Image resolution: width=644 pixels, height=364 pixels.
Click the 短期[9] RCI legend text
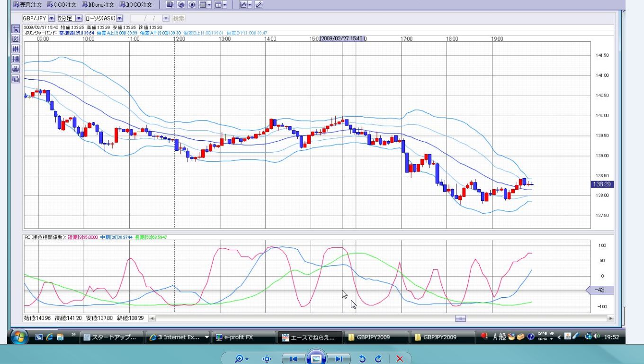click(83, 237)
